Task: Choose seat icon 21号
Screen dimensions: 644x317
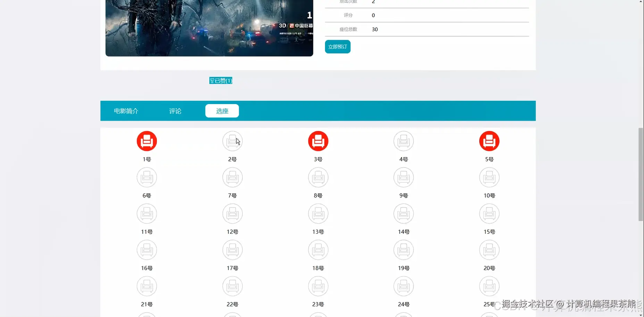Action: click(147, 286)
